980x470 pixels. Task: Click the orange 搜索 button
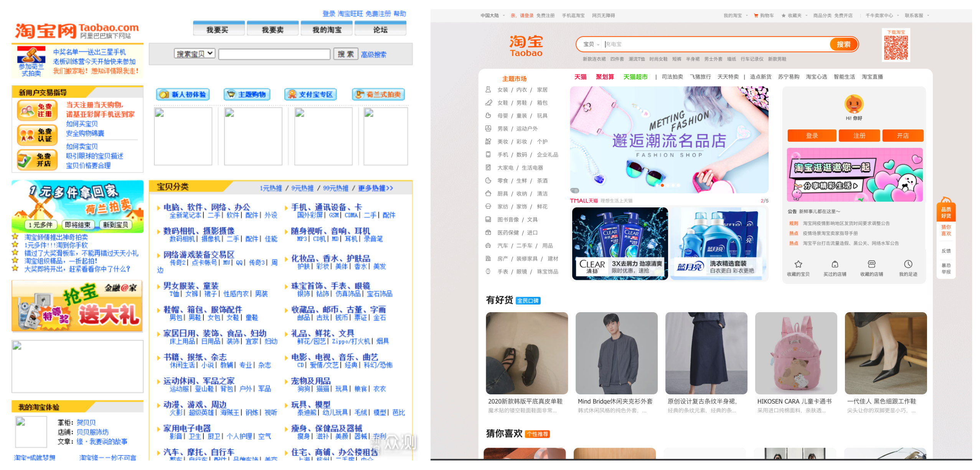(x=843, y=45)
